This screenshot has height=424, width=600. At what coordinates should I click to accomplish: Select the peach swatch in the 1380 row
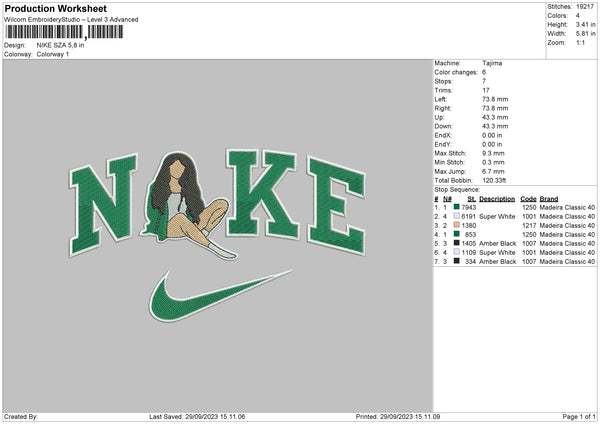457,225
